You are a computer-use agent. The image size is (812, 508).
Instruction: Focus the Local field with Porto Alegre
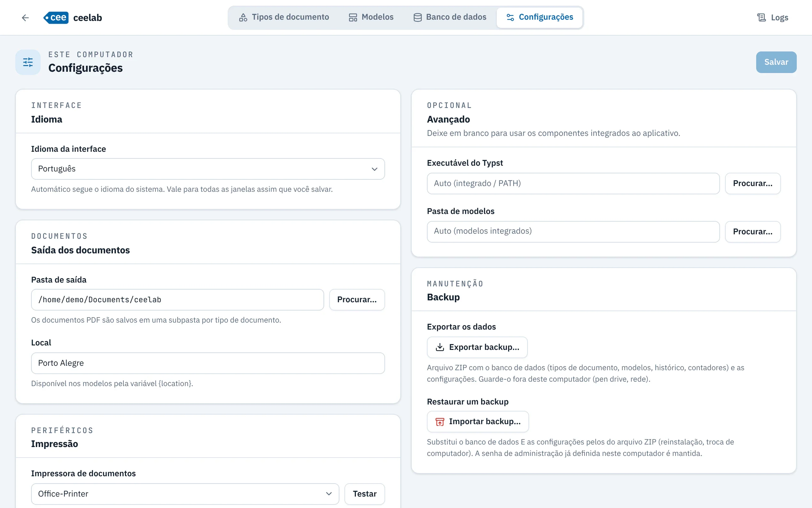[208, 363]
